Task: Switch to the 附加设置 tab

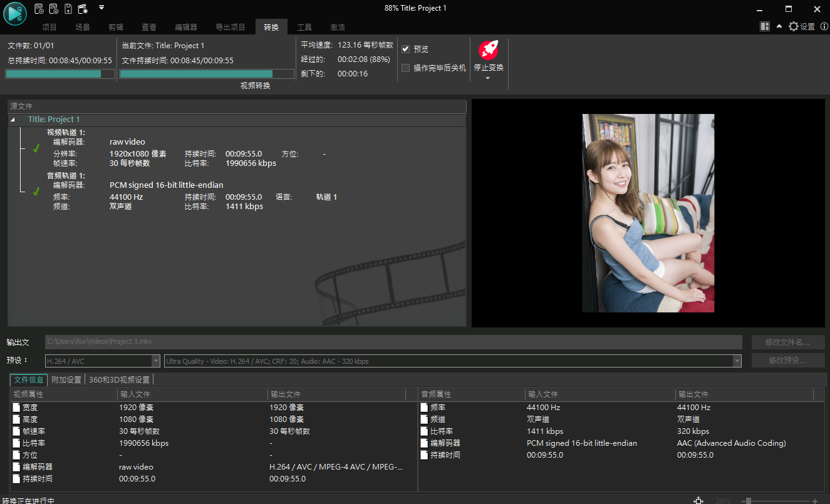Action: 66,380
